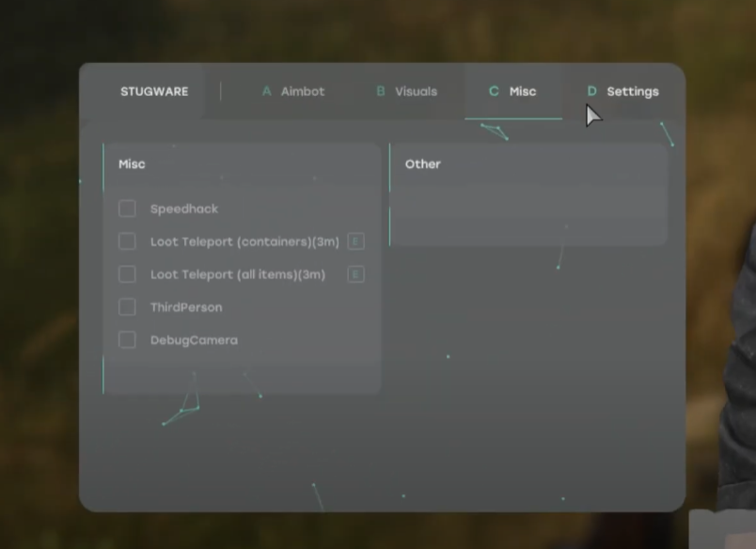
Task: Check the ThirdPerson option
Action: [x=127, y=307]
